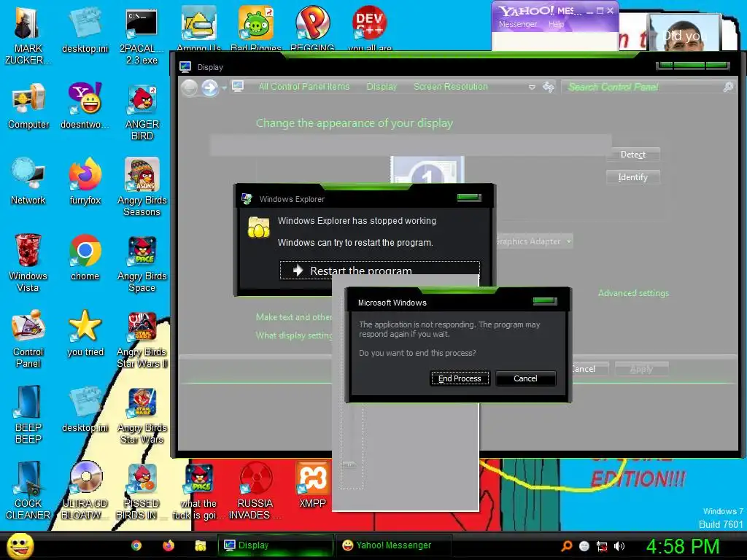The width and height of the screenshot is (747, 560).
Task: Click the Detect button
Action: pos(632,155)
